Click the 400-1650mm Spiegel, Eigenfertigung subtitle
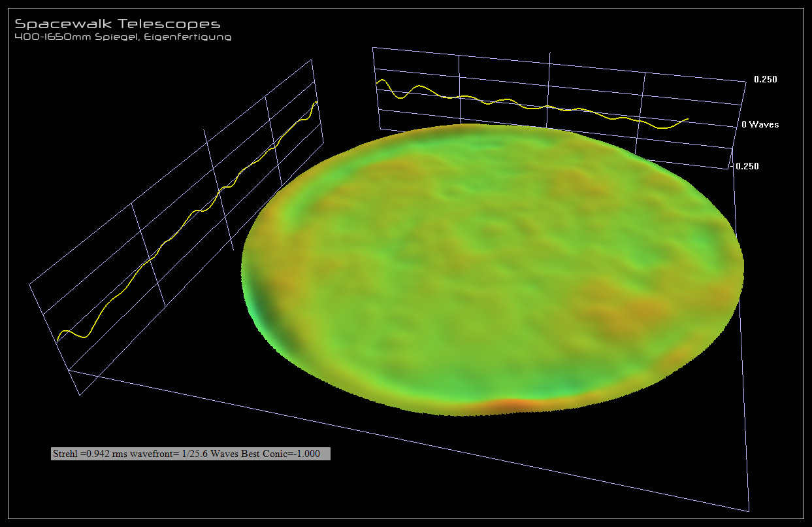This screenshot has height=527, width=812. click(123, 37)
